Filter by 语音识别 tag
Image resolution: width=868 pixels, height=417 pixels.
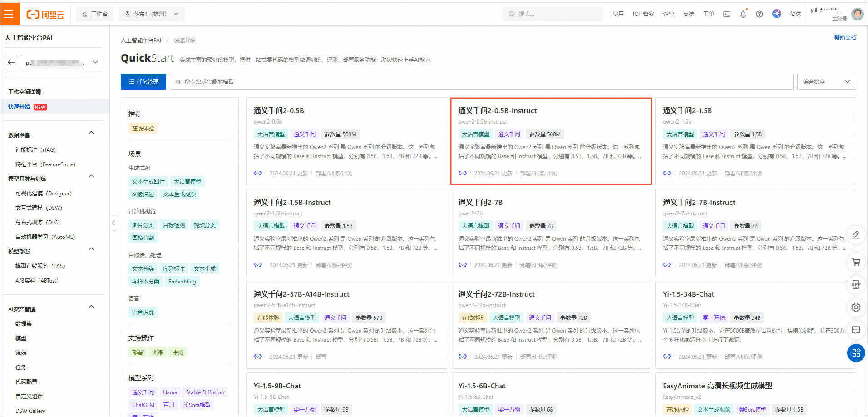(143, 313)
